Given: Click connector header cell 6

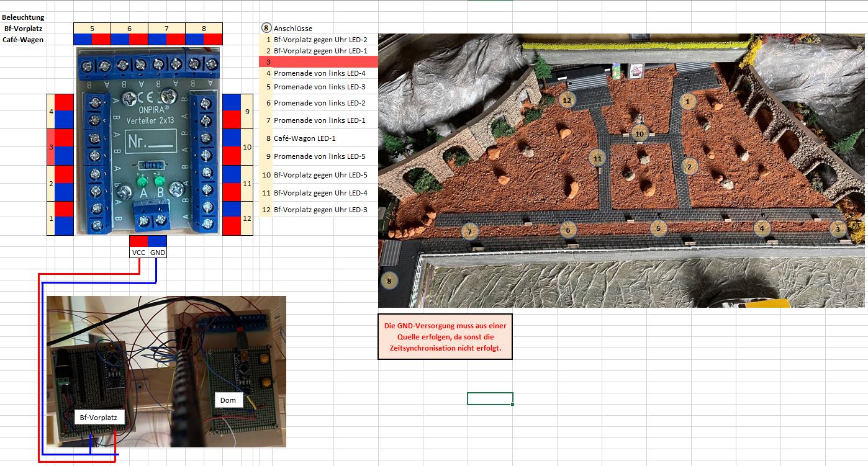Looking at the screenshot, I should point(129,29).
